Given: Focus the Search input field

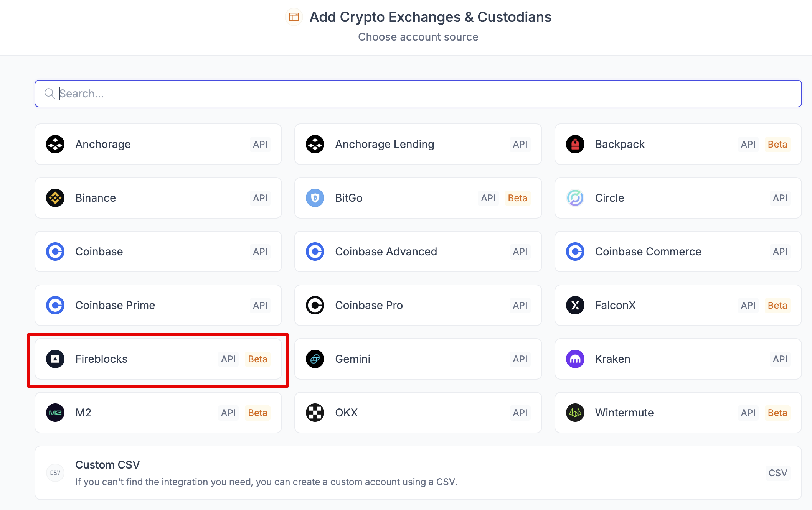Looking at the screenshot, I should pos(422,94).
